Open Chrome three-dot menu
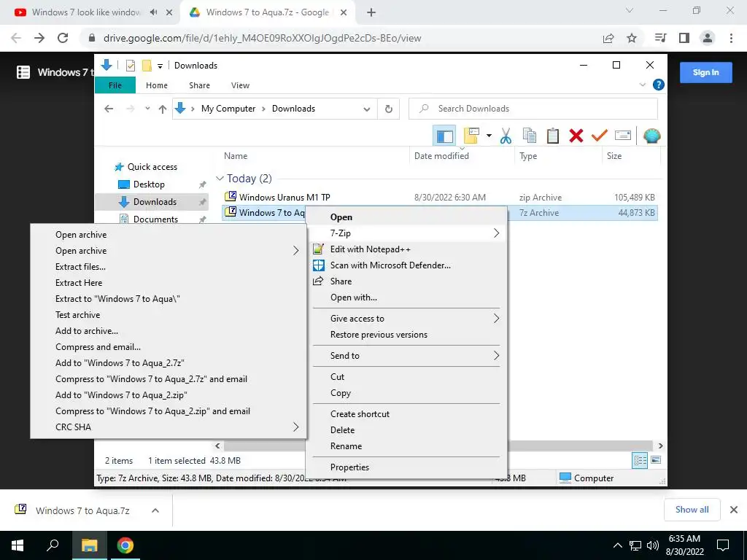Screen dimensions: 747x560 pos(731,38)
